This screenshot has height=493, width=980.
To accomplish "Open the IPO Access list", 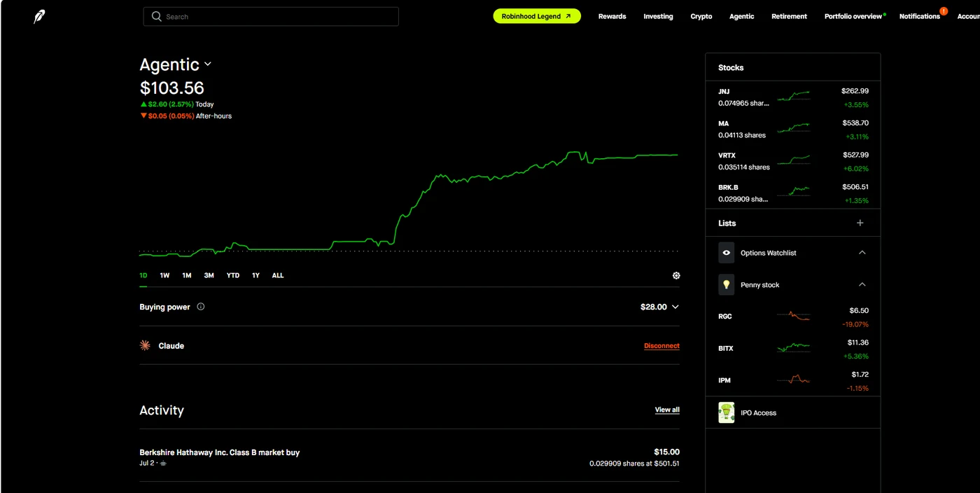I will tap(793, 412).
